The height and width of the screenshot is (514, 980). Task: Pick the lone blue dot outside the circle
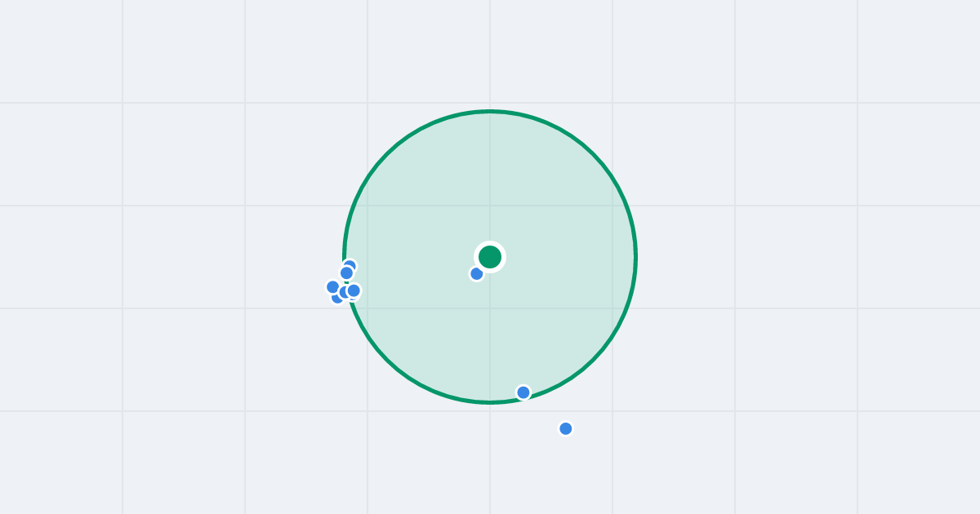click(x=566, y=428)
